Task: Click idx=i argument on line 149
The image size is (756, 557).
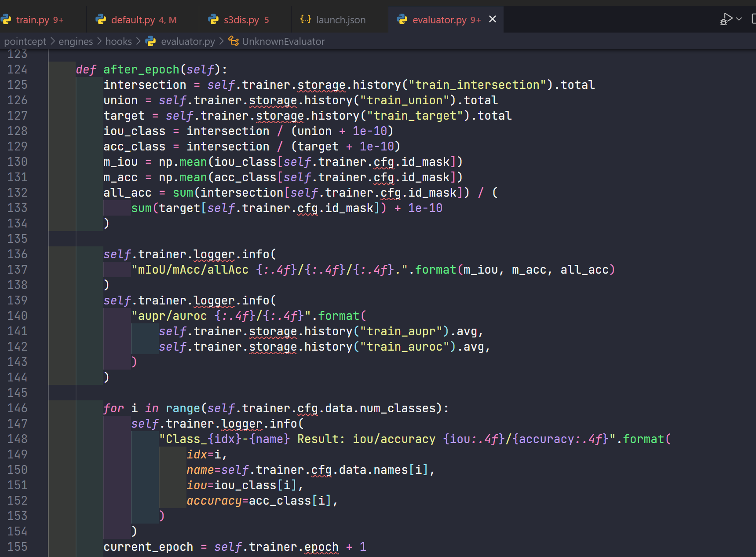Action: click(204, 454)
